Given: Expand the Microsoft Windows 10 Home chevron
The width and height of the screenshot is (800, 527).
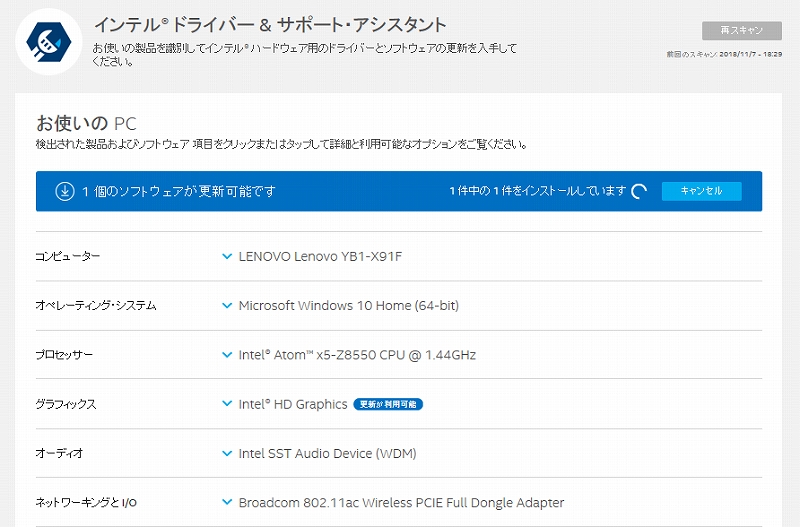Looking at the screenshot, I should [227, 306].
